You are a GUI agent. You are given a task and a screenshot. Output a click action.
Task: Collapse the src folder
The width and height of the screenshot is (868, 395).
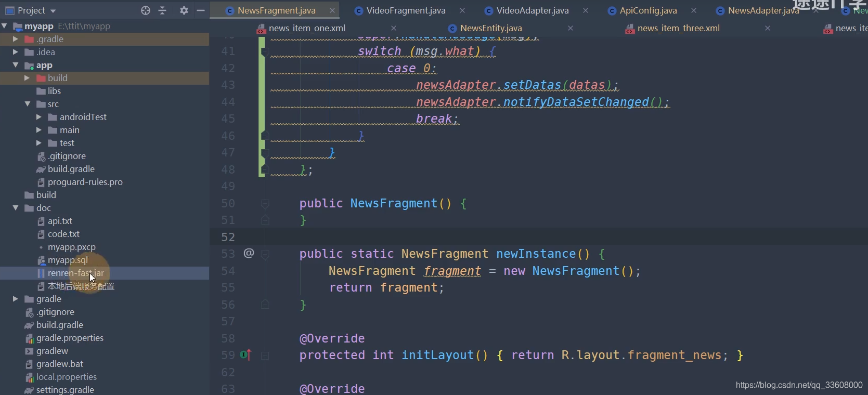point(27,104)
